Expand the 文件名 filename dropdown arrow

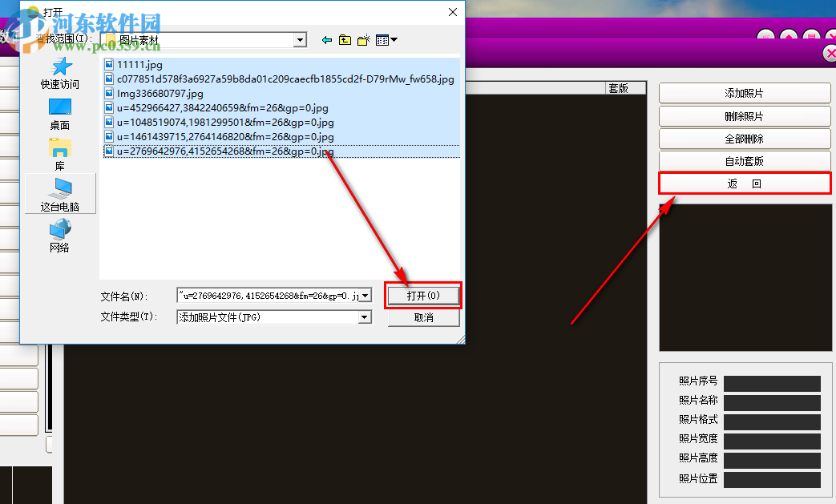(365, 296)
